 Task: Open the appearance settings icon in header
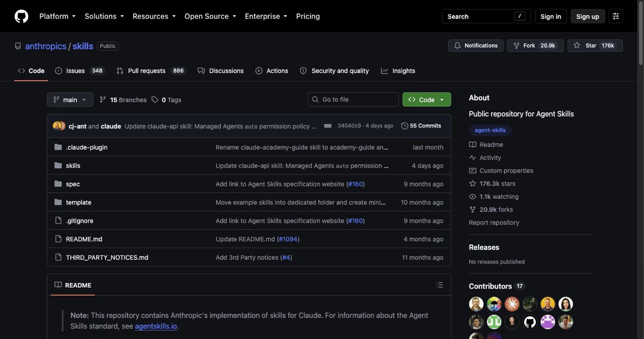(616, 16)
